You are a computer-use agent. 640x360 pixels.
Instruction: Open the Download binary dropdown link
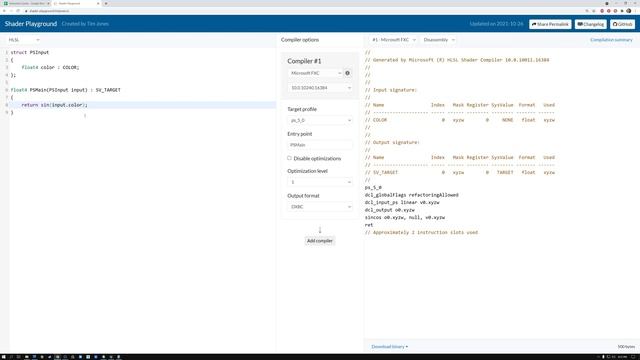click(x=389, y=347)
